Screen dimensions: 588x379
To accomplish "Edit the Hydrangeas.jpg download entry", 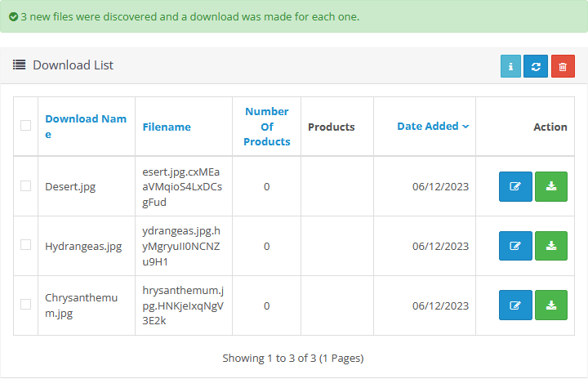I will [515, 246].
